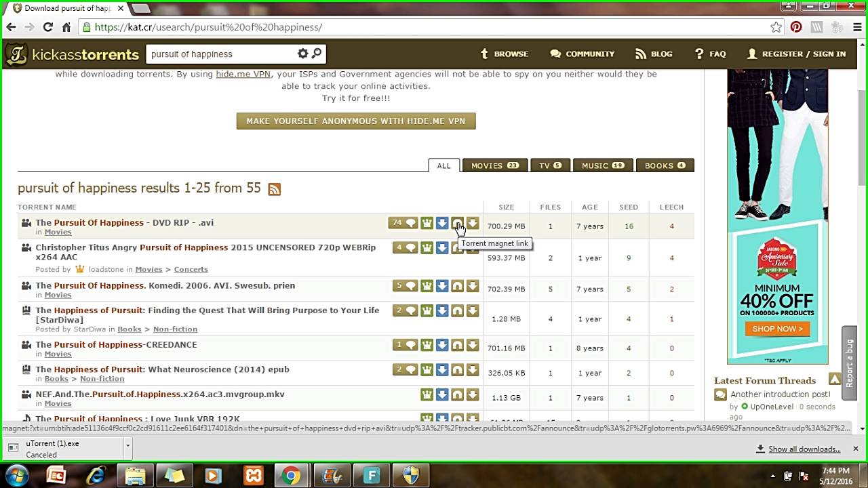Image resolution: width=868 pixels, height=488 pixels.
Task: Switch to the ALL results tab
Action: pyautogui.click(x=443, y=165)
